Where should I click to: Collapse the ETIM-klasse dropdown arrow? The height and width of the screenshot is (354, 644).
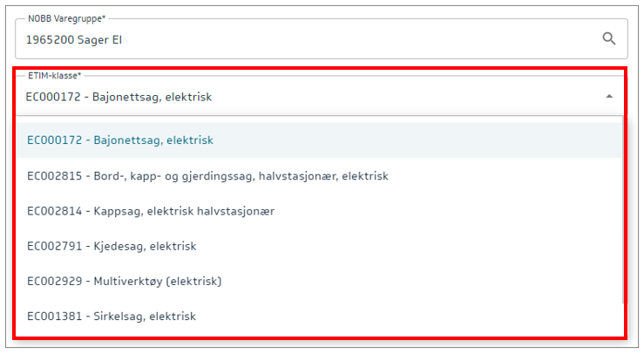[x=608, y=97]
